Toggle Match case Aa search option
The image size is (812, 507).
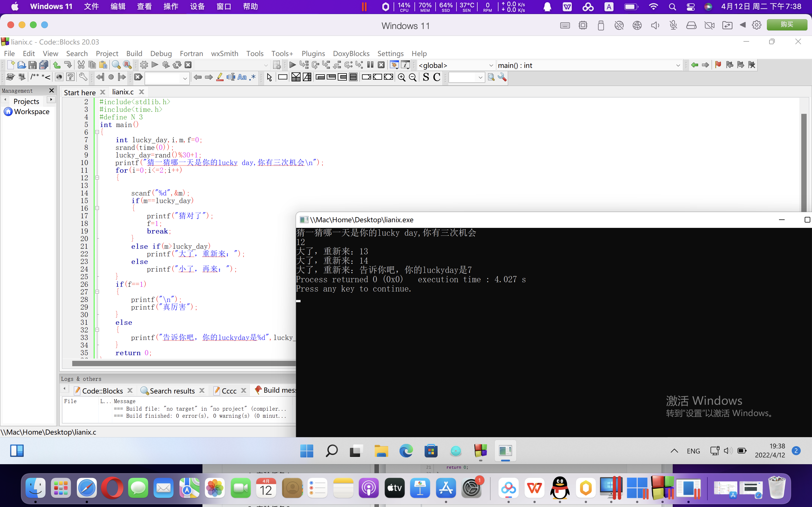(x=242, y=77)
